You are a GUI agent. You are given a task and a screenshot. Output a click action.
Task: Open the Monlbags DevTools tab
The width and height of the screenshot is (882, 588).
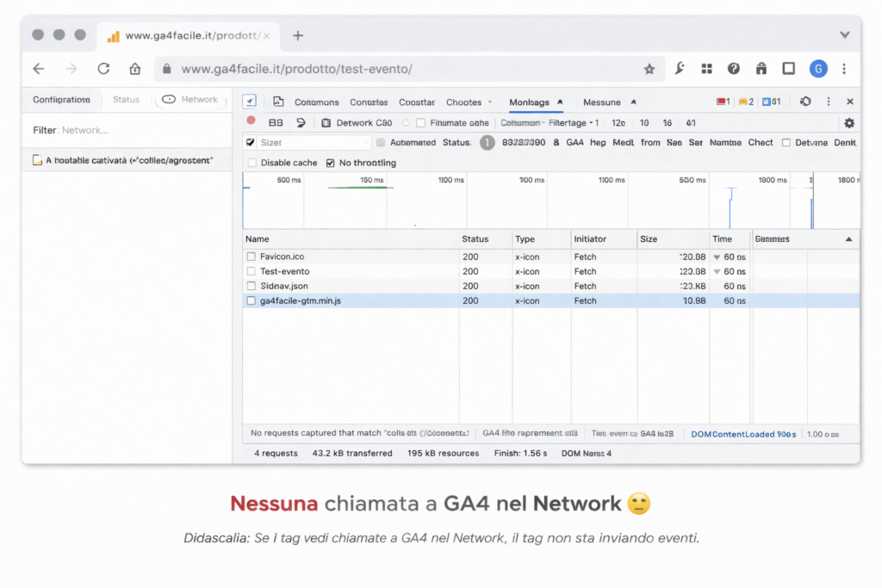click(x=530, y=102)
